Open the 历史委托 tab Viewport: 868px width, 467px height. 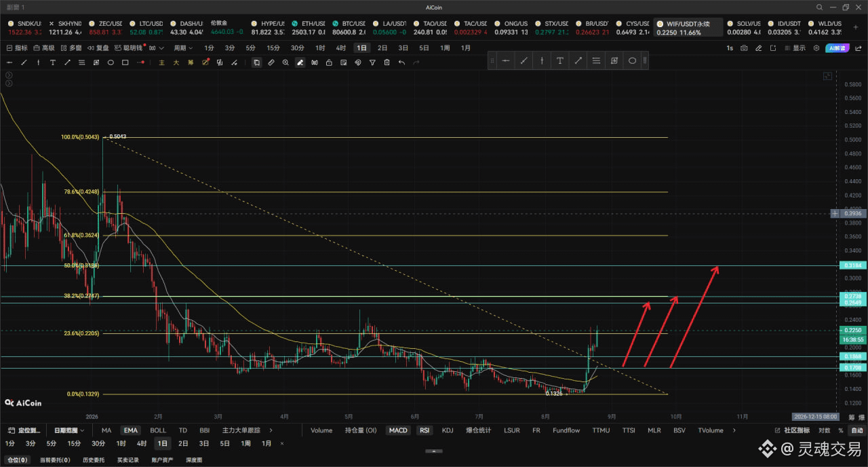pyautogui.click(x=94, y=460)
